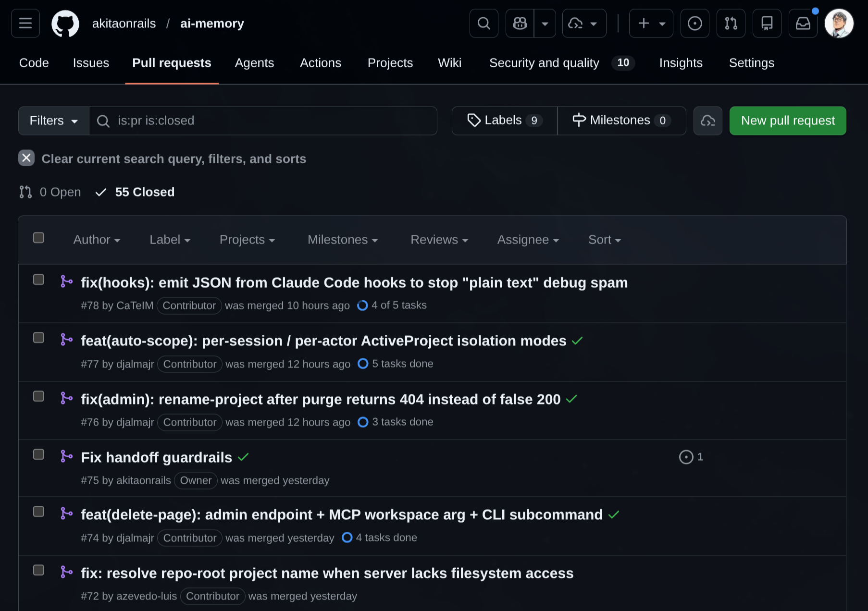Click the 4 of 5 tasks progress indicator

coord(392,305)
